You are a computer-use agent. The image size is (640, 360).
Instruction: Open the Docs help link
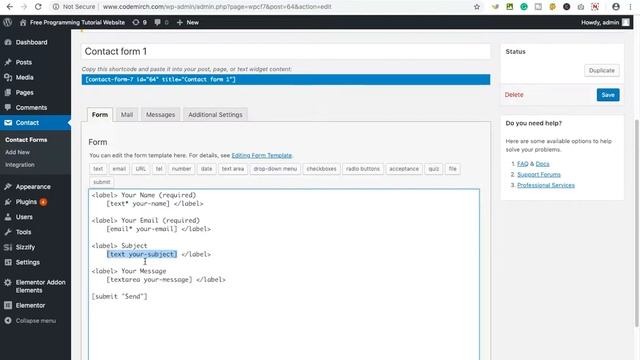542,164
